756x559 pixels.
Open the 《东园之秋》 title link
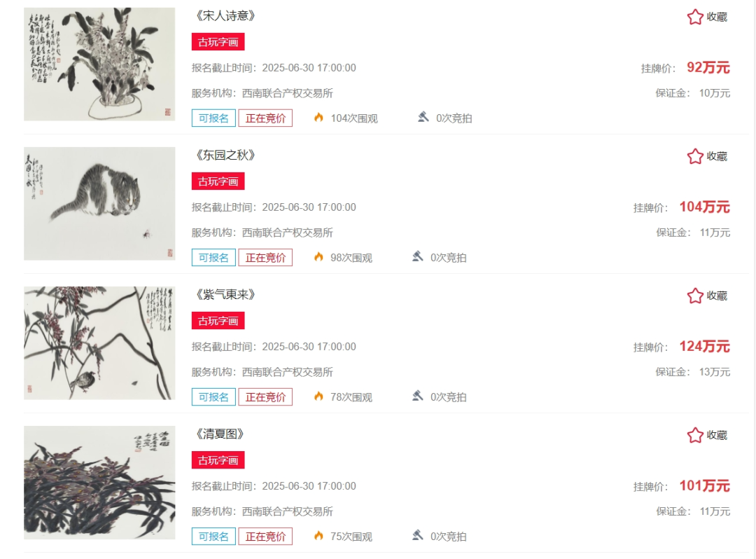(x=224, y=156)
